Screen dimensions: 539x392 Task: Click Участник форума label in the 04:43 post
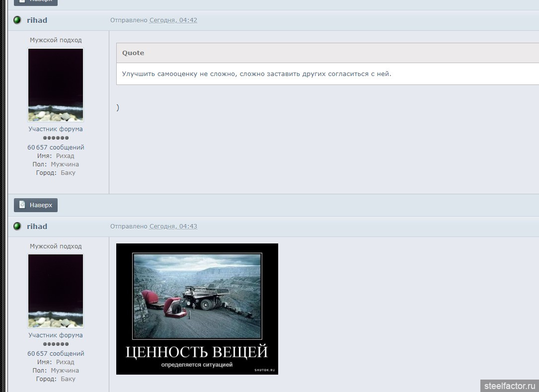click(56, 335)
